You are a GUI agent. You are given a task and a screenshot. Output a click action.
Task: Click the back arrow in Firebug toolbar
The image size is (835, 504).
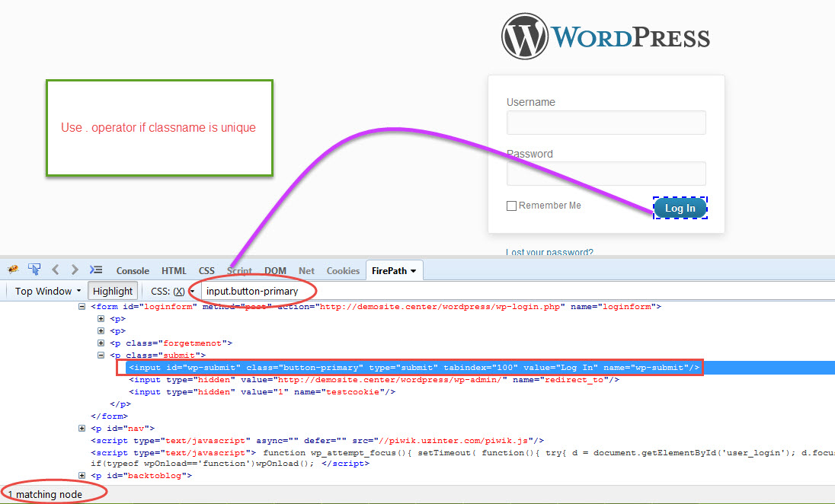pos(56,270)
